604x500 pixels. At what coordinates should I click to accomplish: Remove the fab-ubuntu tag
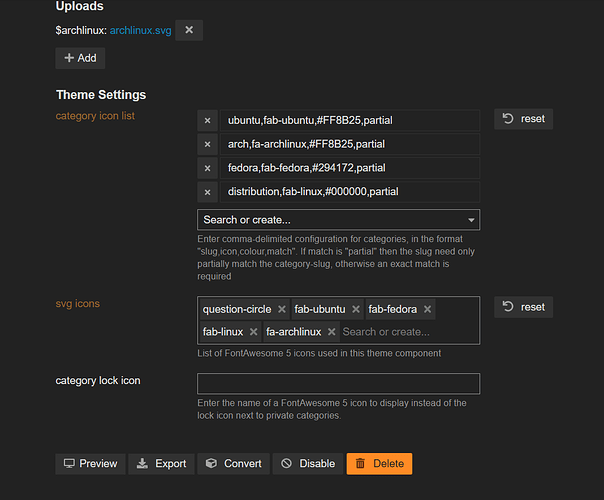356,309
